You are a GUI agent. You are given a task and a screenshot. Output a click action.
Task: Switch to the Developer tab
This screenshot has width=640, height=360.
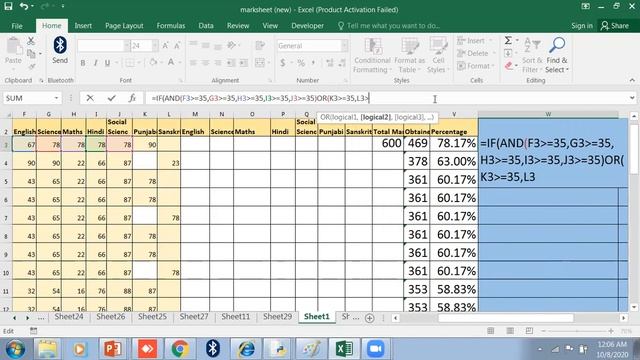tap(307, 26)
